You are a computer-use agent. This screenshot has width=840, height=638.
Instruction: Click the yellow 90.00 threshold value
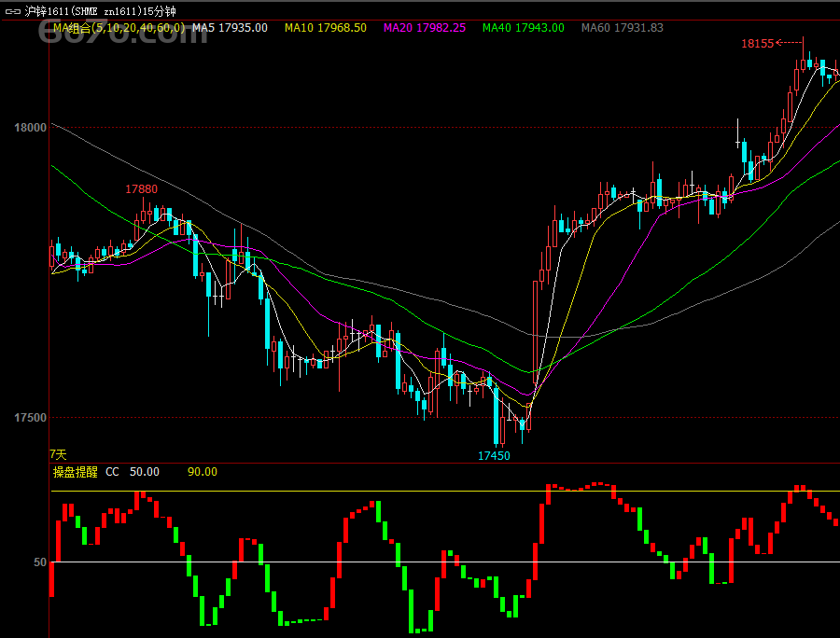point(203,472)
